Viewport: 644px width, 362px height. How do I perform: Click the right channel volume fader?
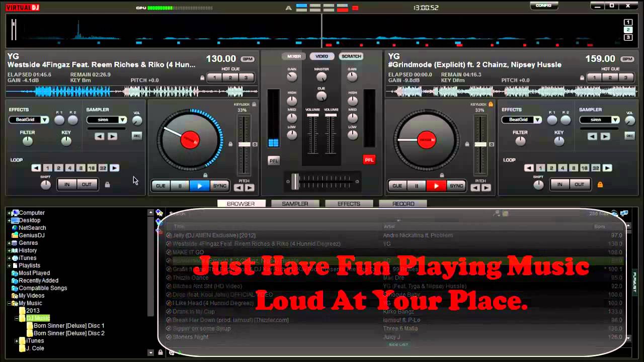(331, 115)
